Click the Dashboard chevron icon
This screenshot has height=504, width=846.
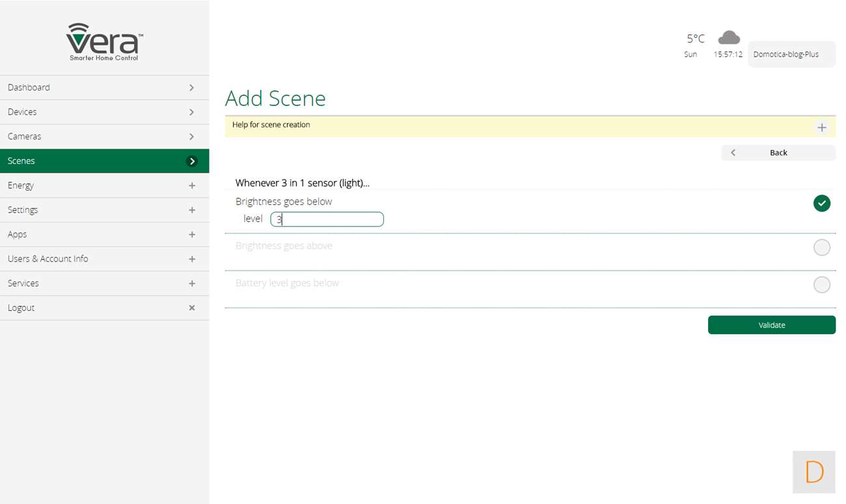tap(191, 88)
